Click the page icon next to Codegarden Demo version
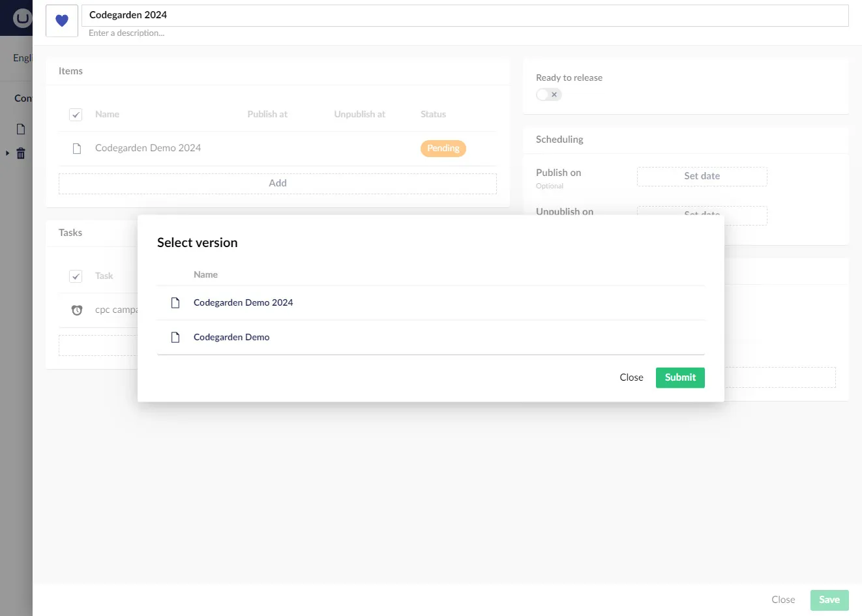The height and width of the screenshot is (616, 862). pos(175,336)
